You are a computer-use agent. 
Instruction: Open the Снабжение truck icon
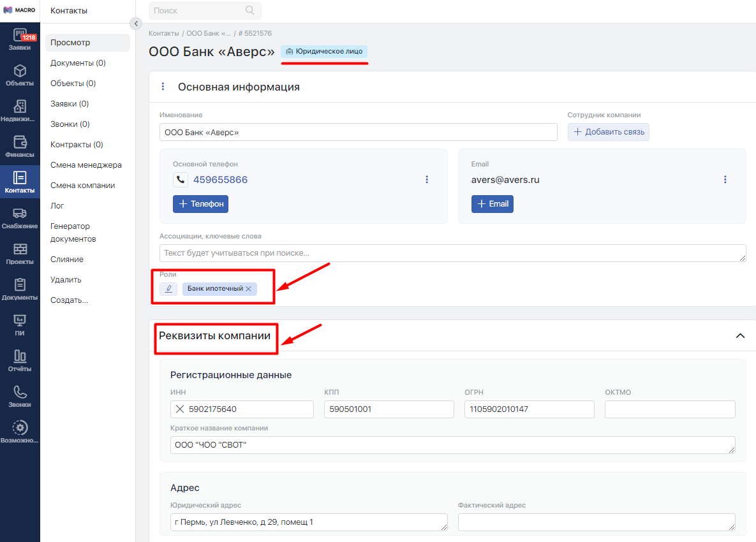pos(20,217)
